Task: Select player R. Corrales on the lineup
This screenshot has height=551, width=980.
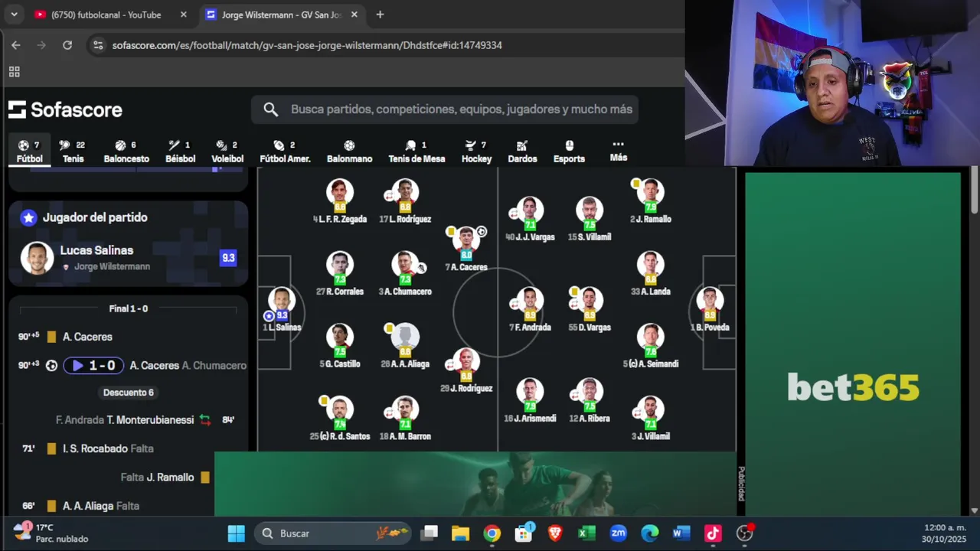Action: 339,274
